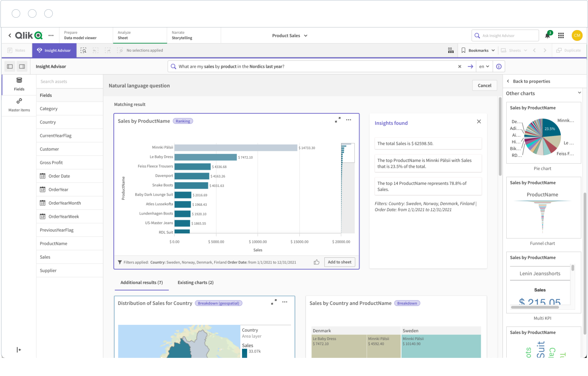Click the info icon beside language selector

499,67
